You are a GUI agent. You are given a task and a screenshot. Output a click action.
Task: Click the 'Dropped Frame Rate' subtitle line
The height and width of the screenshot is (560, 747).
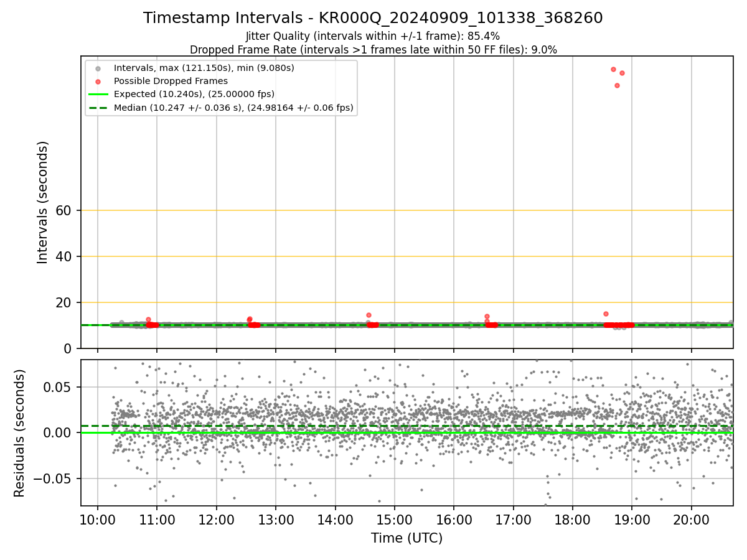pos(373,49)
